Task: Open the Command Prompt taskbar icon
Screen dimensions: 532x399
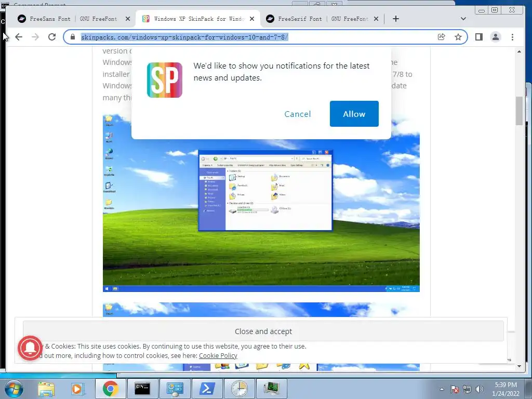Action: pyautogui.click(x=142, y=389)
